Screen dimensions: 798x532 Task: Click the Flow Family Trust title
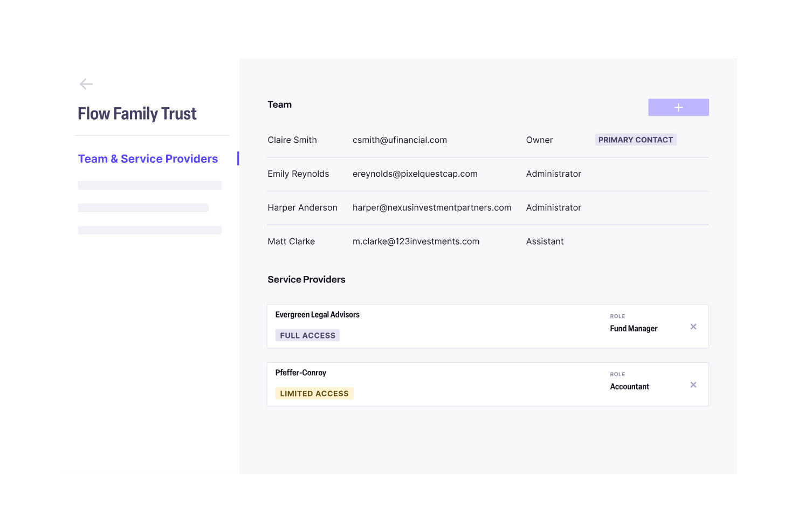pos(137,114)
